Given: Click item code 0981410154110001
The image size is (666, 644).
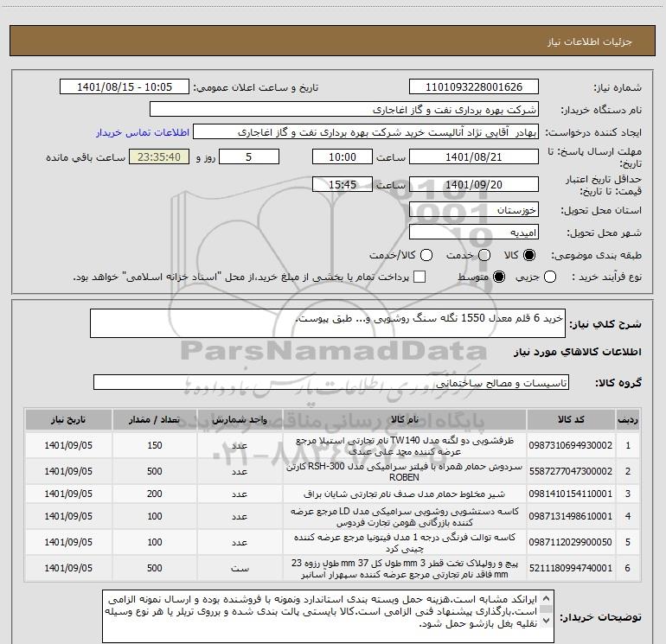Looking at the screenshot, I should click(x=571, y=494).
